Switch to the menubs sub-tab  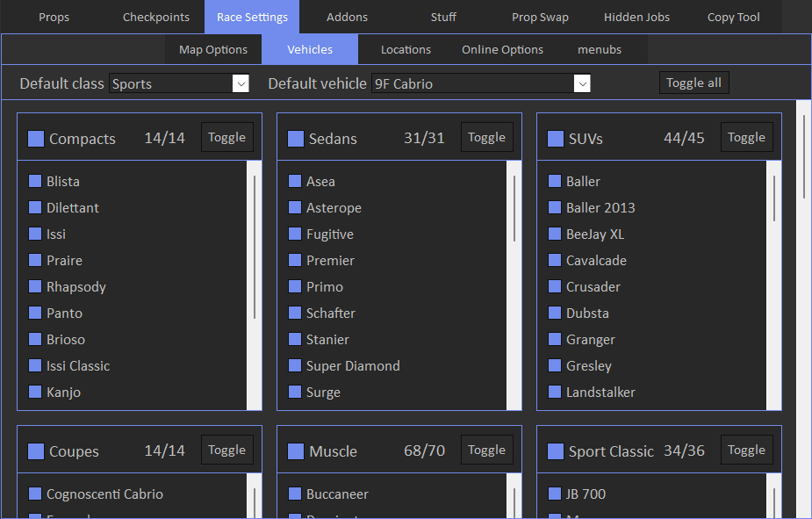pos(600,50)
